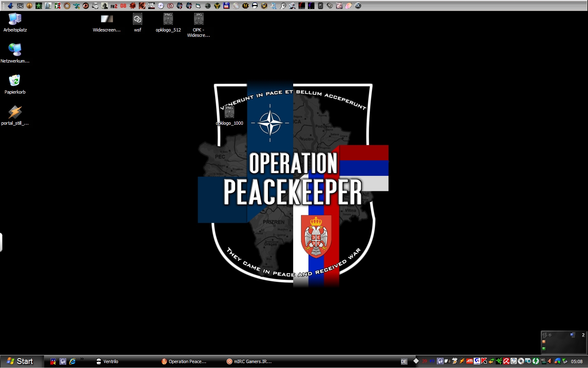
Task: Open the orange green sync arrows tray icon
Action: pyautogui.click(x=492, y=361)
